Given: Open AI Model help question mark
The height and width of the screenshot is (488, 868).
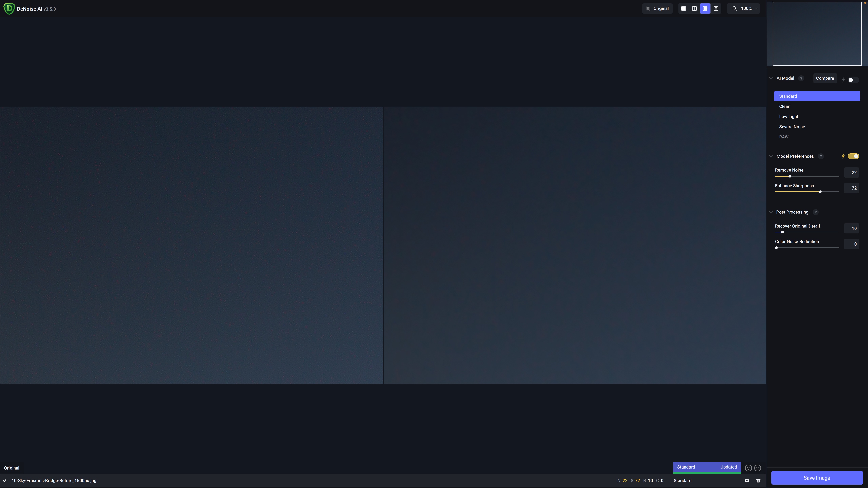Looking at the screenshot, I should coord(801,78).
